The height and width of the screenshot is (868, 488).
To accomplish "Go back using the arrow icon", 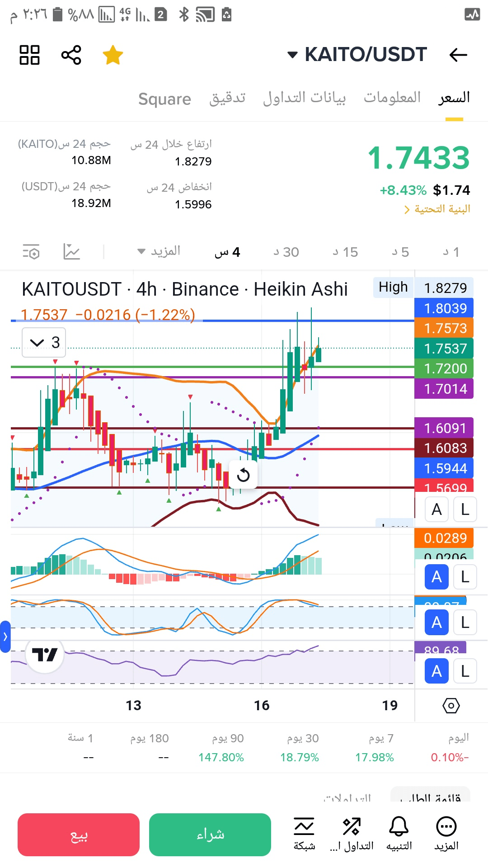I will (x=458, y=55).
